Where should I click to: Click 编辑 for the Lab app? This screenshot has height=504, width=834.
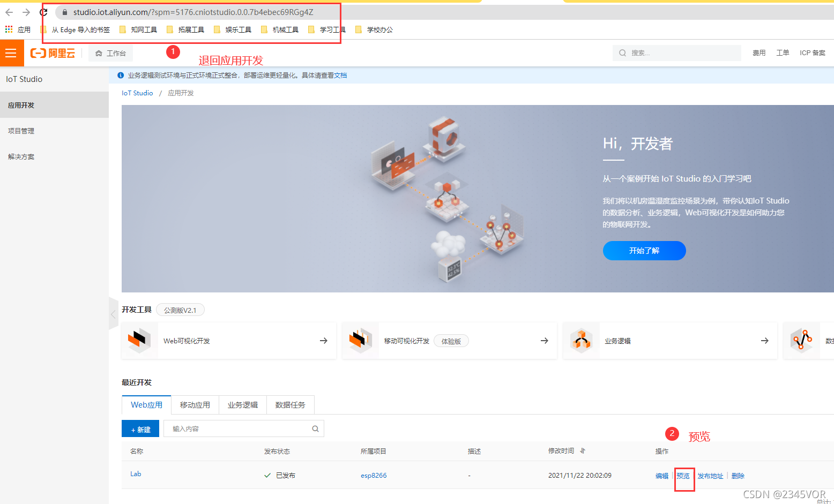click(x=662, y=476)
